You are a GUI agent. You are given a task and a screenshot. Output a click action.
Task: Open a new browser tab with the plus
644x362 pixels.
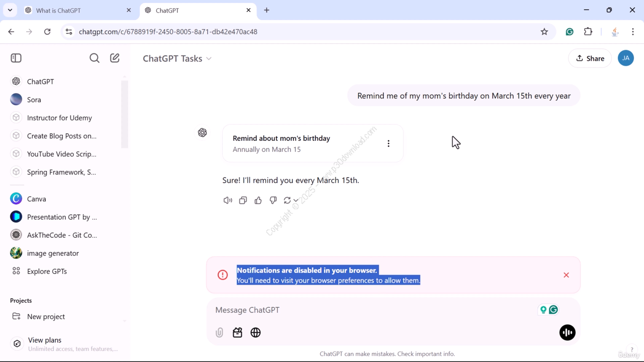point(267,10)
